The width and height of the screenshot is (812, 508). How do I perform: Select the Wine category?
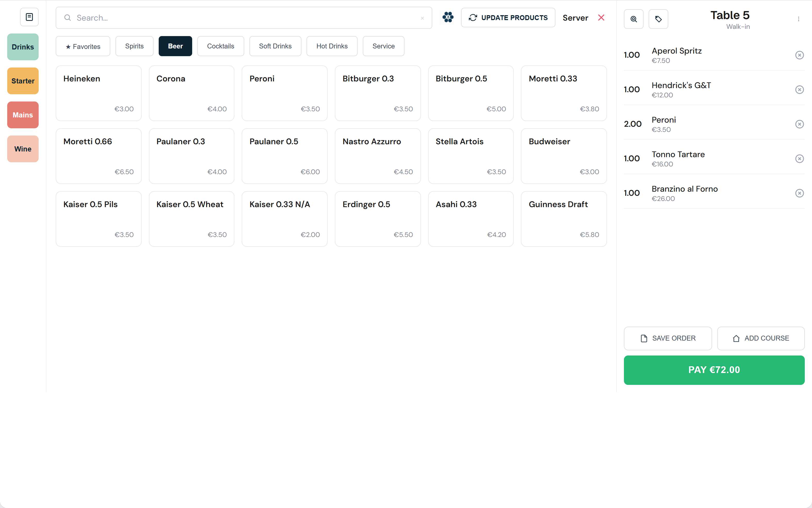pyautogui.click(x=23, y=149)
